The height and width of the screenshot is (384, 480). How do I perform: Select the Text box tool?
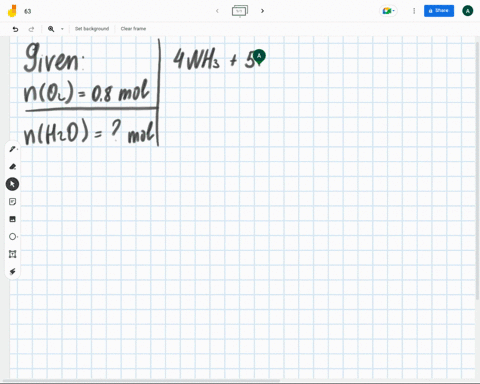click(13, 254)
